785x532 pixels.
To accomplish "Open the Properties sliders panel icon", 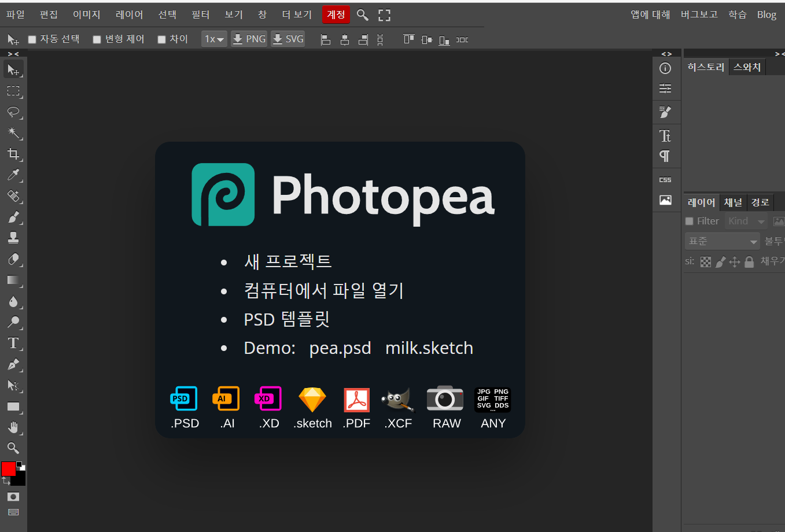I will coord(665,88).
